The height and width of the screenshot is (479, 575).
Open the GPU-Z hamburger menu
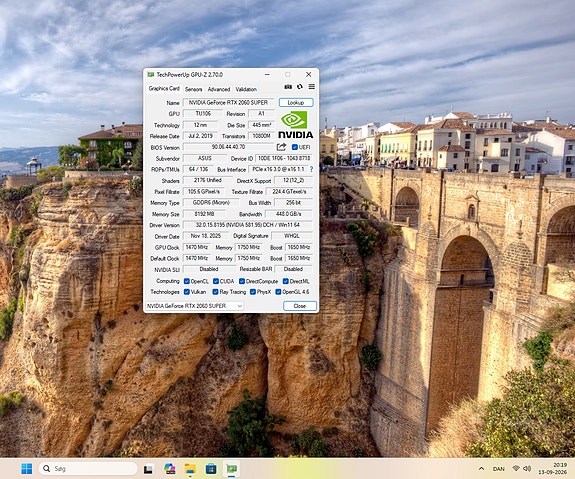click(312, 87)
